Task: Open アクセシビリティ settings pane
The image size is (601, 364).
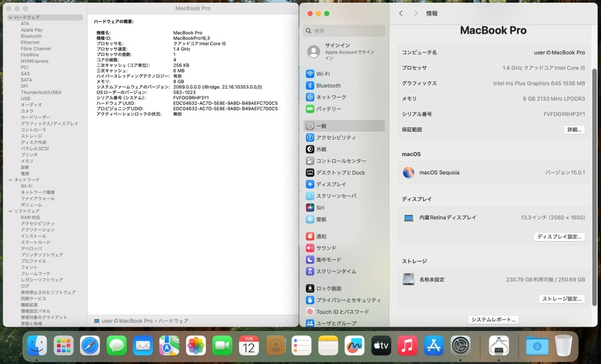Action: click(344, 138)
